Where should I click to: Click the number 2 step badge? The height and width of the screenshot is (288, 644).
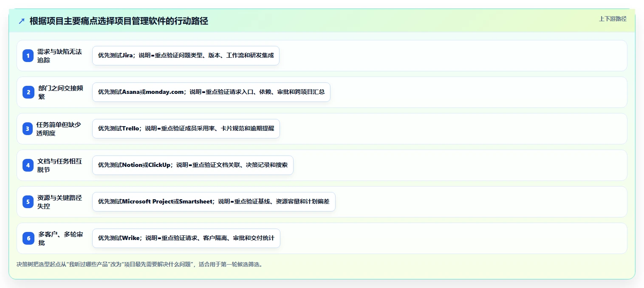pos(28,92)
